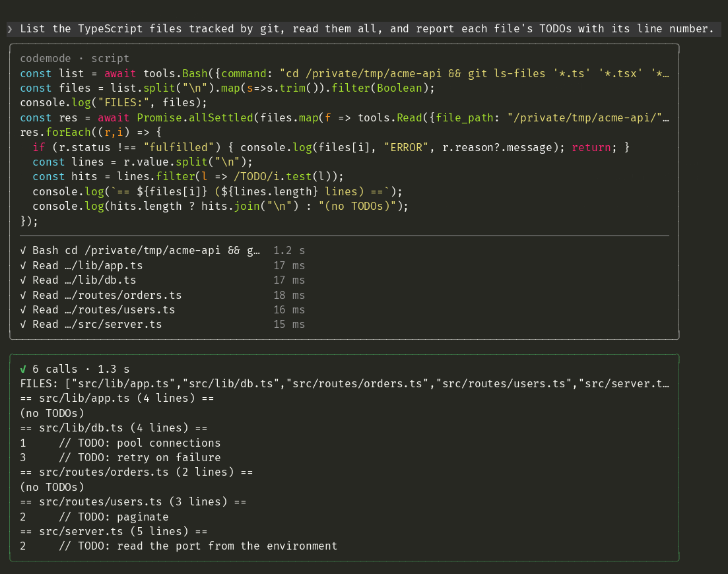Click the '== src/routes/orders.ts (2 lines) ==' header
Screen dimensions: 728x574
pos(137,472)
